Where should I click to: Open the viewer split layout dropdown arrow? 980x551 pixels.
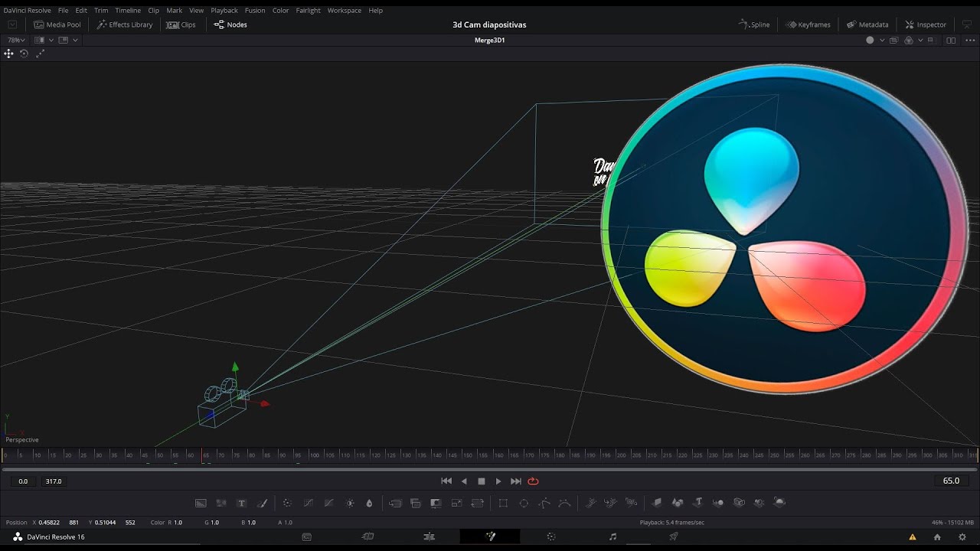pyautogui.click(x=51, y=40)
